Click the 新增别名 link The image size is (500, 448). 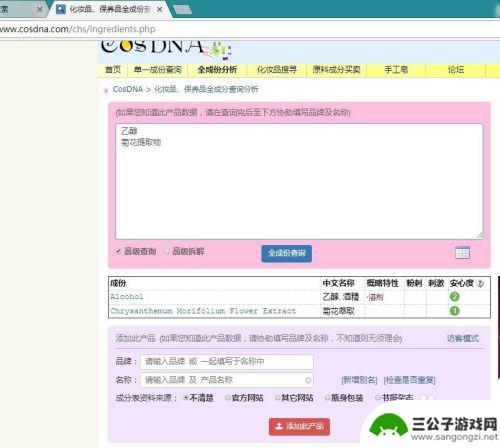359,380
